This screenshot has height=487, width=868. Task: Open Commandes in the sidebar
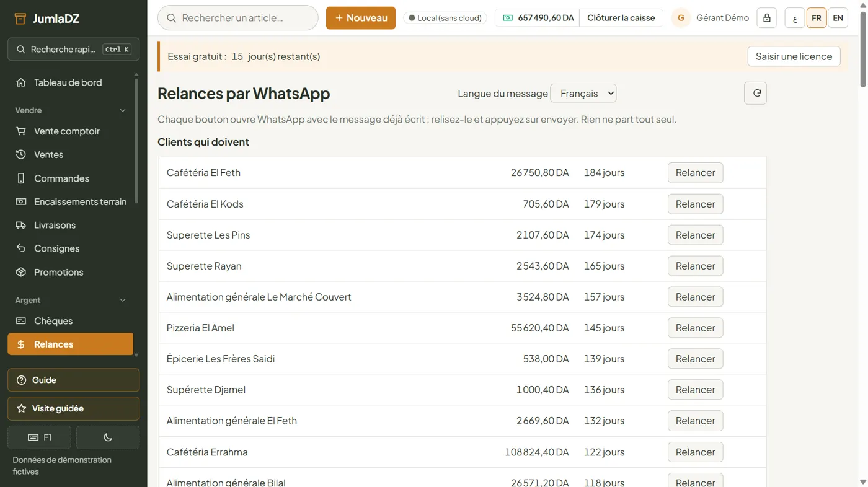[70, 178]
